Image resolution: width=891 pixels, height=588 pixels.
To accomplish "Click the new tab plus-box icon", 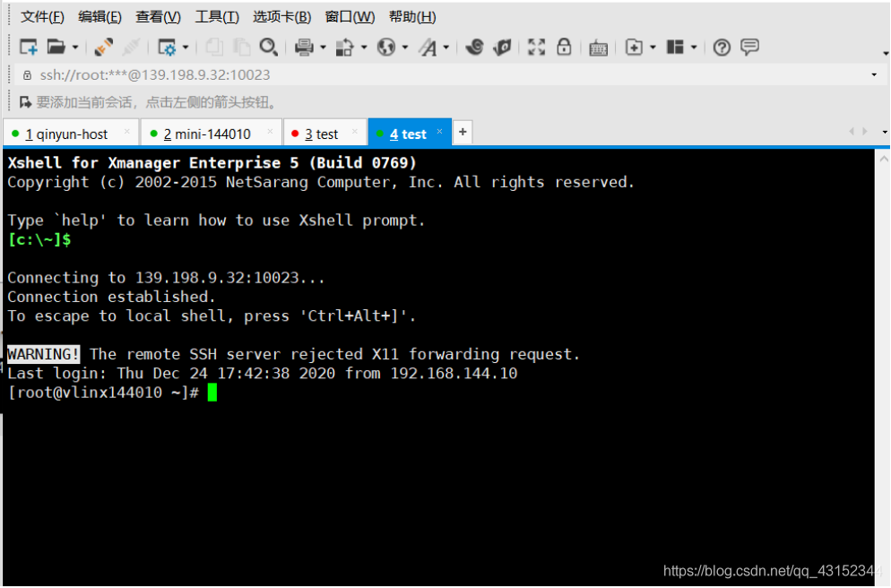I will (634, 47).
